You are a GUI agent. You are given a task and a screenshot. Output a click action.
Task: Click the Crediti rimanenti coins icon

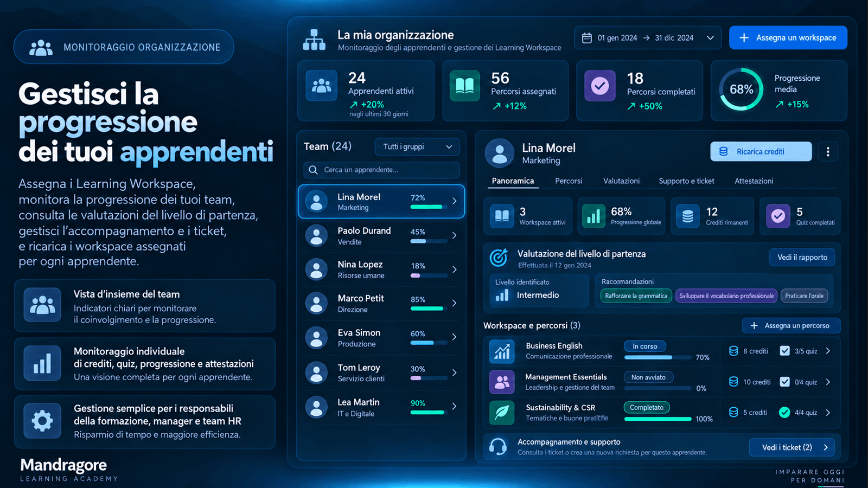coord(687,216)
